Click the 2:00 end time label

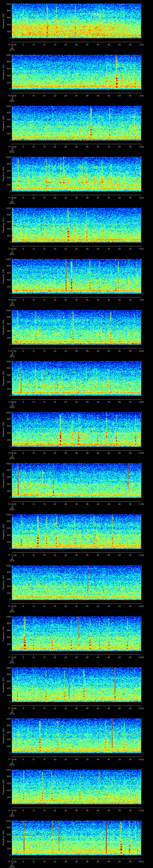click(x=141, y=44)
